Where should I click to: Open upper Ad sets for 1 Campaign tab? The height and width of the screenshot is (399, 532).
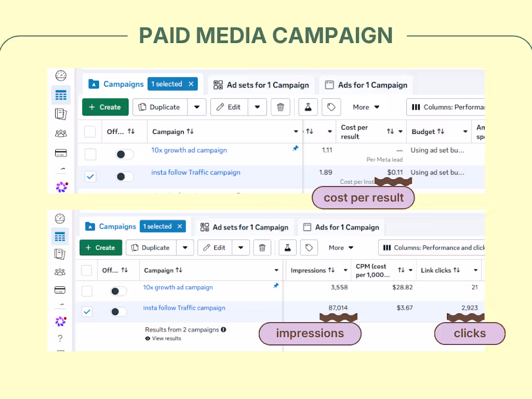[x=261, y=85]
